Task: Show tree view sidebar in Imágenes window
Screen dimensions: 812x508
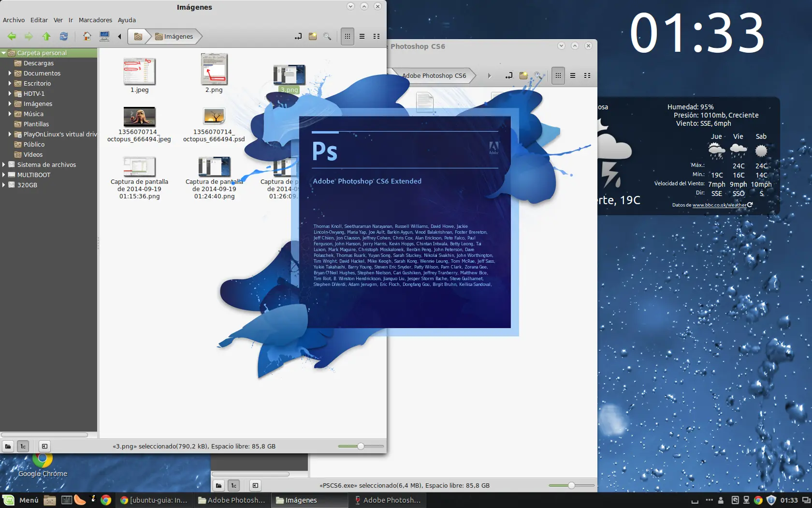Action: (x=23, y=446)
